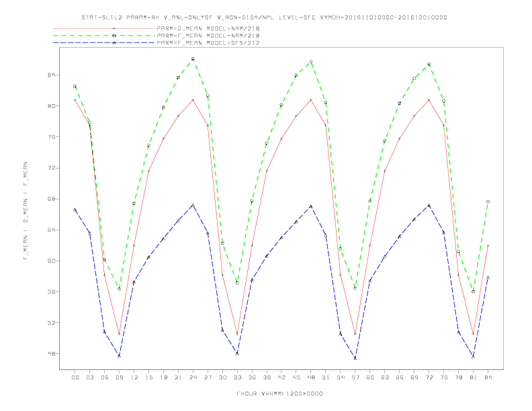This screenshot has height=411, width=532.
Task: Click y-axis tick label 52
Action: click(x=52, y=323)
